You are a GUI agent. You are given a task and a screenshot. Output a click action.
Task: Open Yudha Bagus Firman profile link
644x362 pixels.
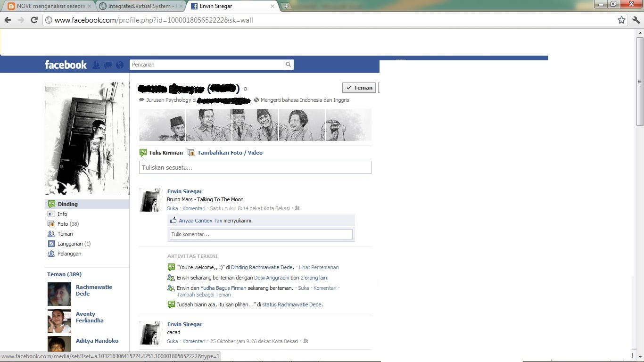pos(223,288)
